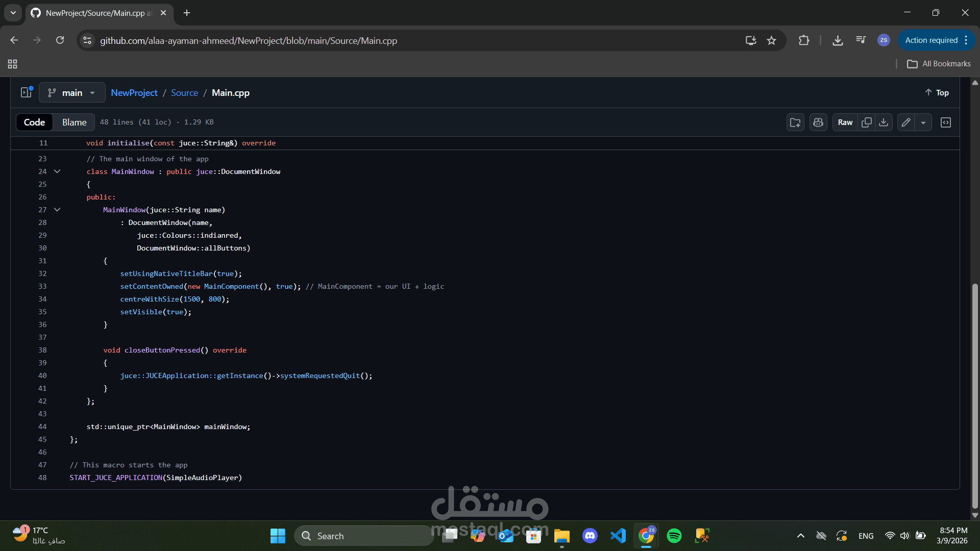Collapse the MainWindow constructor at line 27
Viewport: 980px width, 551px height.
click(x=57, y=210)
